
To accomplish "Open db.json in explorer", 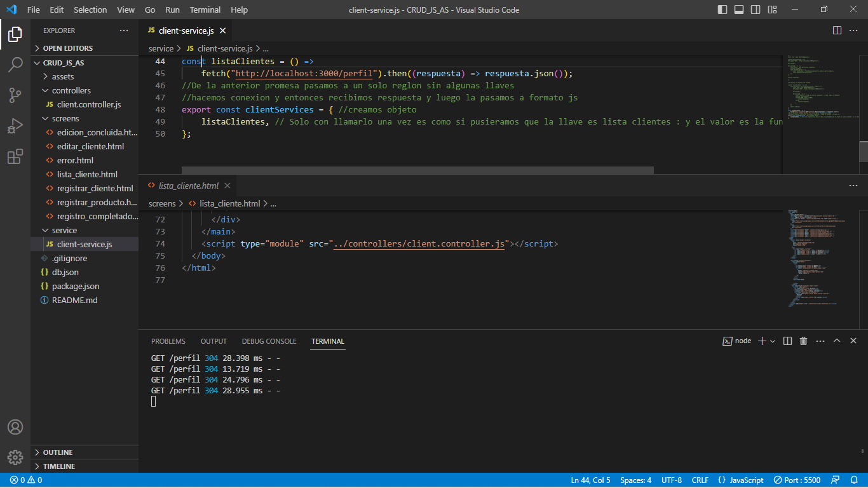I will coord(85,272).
